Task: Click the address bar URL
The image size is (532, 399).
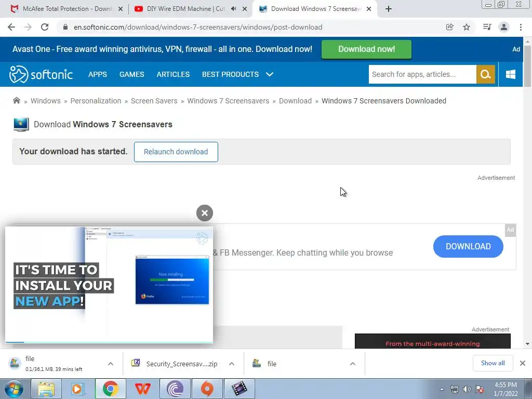Action: [x=198, y=27]
